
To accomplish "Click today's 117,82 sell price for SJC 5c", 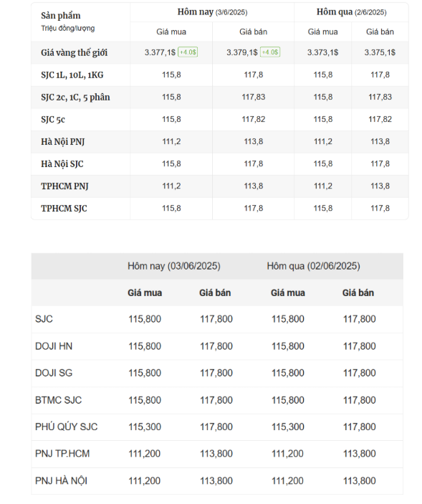I will (x=254, y=119).
